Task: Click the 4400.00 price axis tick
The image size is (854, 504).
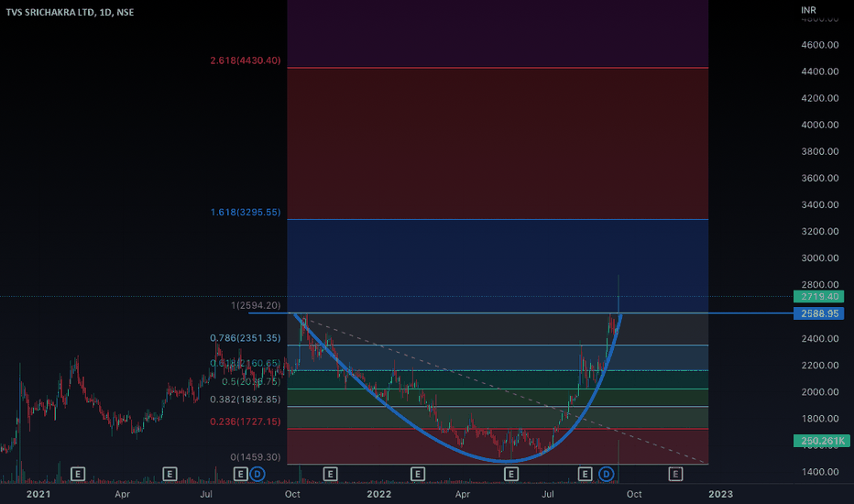Action: (820, 71)
